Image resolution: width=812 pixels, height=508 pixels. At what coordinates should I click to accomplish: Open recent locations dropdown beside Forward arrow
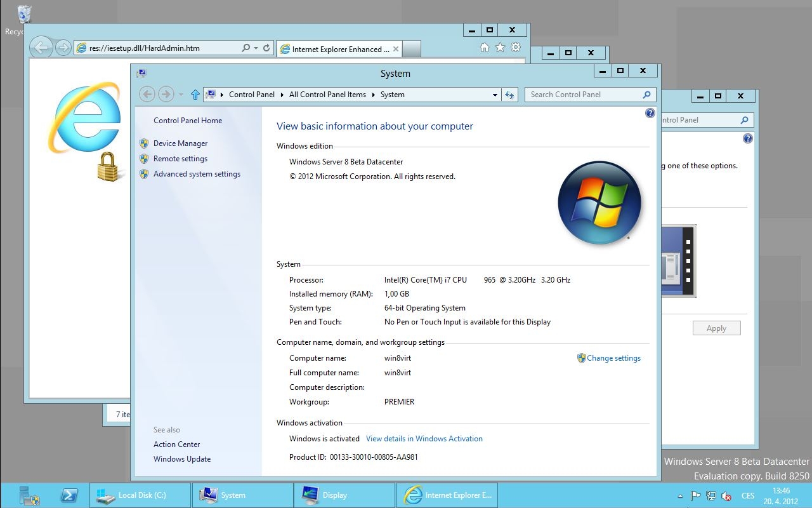click(x=181, y=95)
